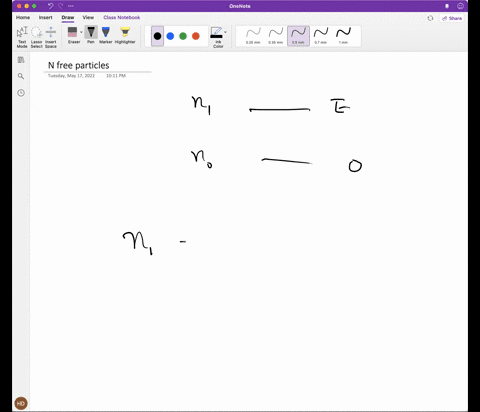Expand the Eraser options dropdown arrow

pyautogui.click(x=81, y=32)
